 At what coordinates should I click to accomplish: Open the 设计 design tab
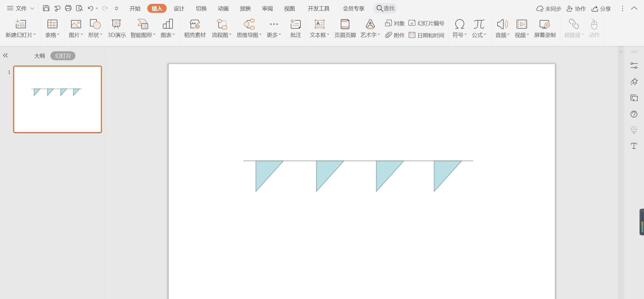179,9
